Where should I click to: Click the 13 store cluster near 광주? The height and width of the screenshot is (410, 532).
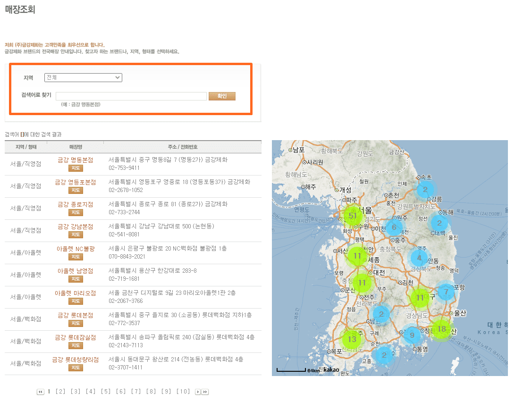352,339
